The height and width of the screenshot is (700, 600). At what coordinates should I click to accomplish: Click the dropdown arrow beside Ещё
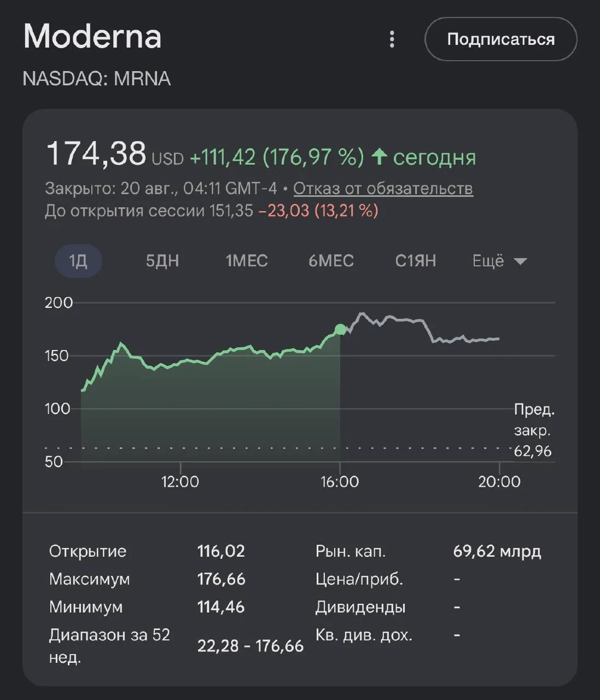[x=520, y=261]
